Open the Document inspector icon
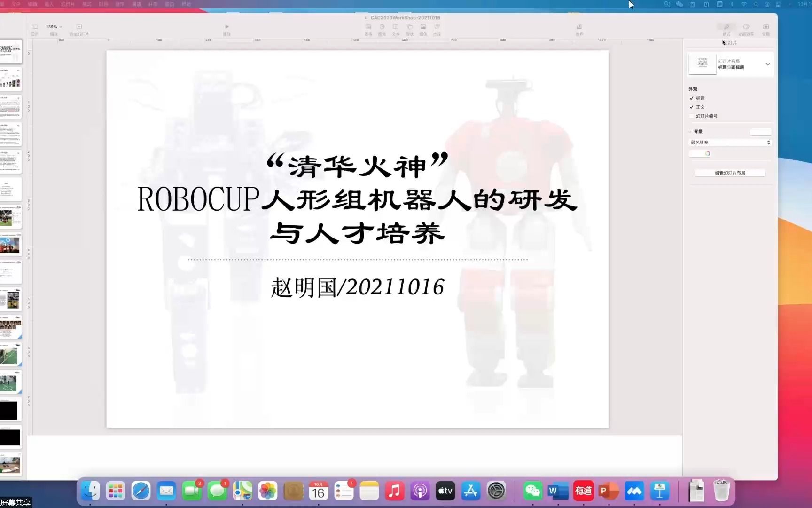 (766, 27)
